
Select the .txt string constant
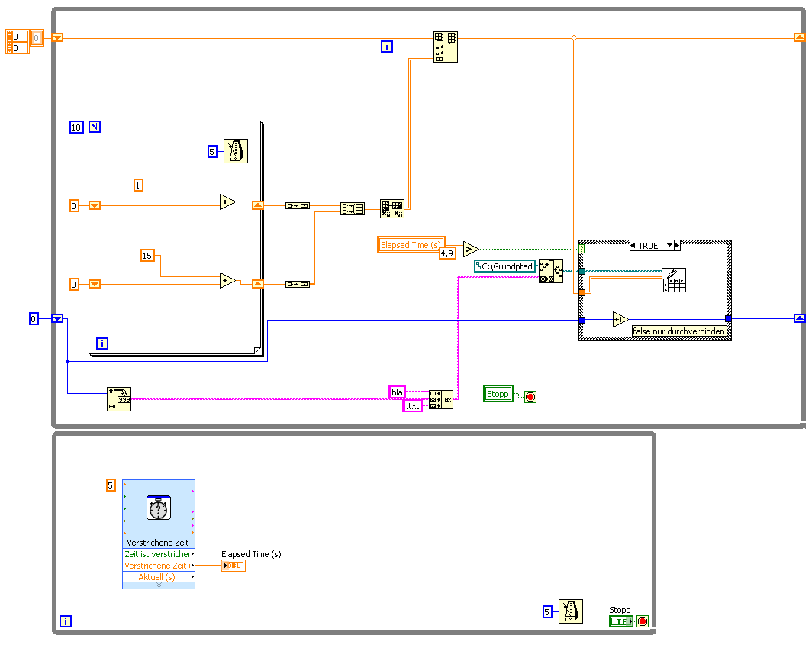[413, 406]
